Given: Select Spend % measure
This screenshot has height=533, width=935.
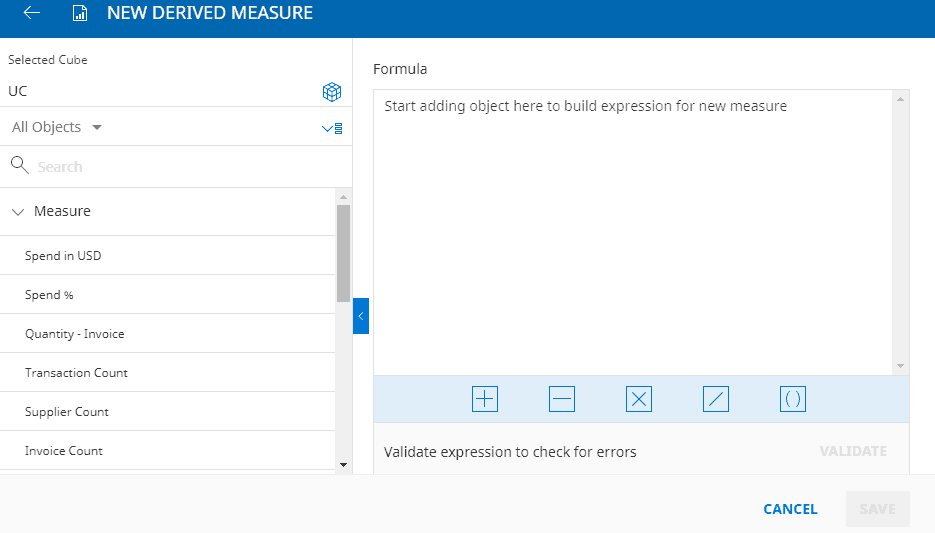Looking at the screenshot, I should (49, 295).
